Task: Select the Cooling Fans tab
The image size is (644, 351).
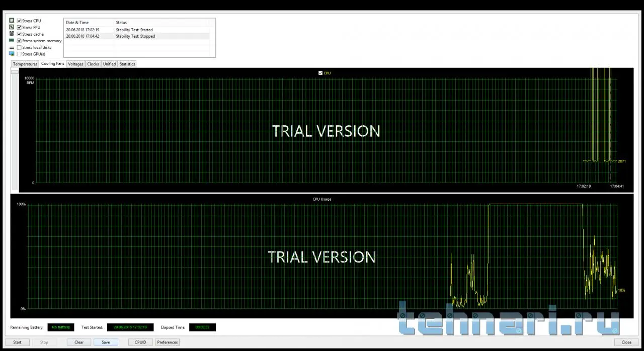Action: click(53, 63)
